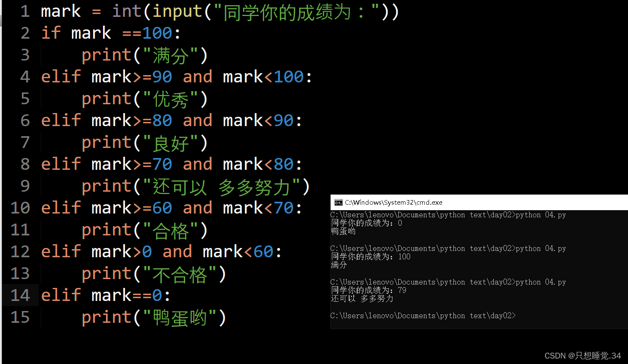Click the print("不合格") statement
628x364 pixels.
pos(154,274)
